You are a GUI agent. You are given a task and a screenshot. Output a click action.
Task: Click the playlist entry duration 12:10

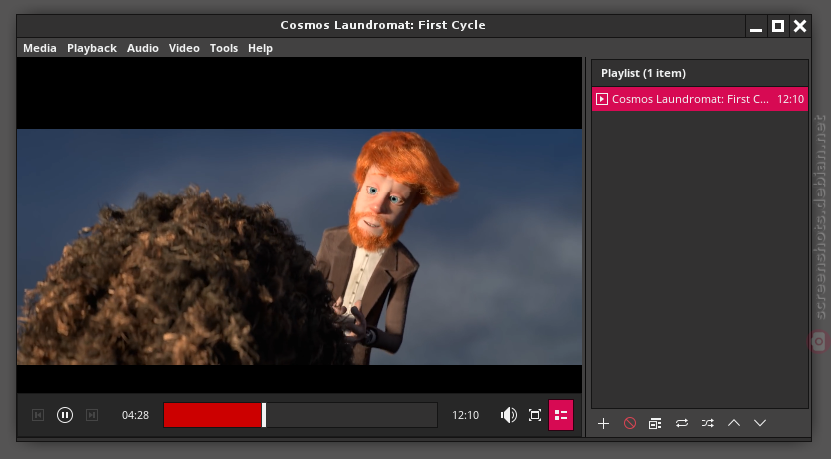(x=790, y=99)
